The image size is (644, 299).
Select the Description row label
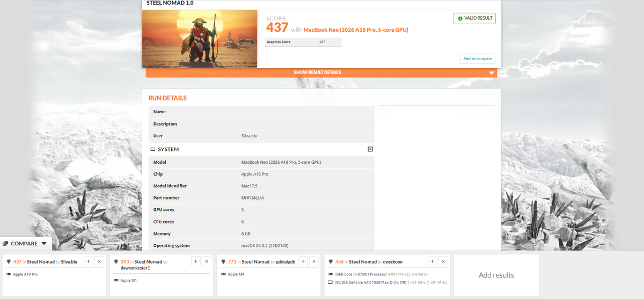tap(165, 124)
